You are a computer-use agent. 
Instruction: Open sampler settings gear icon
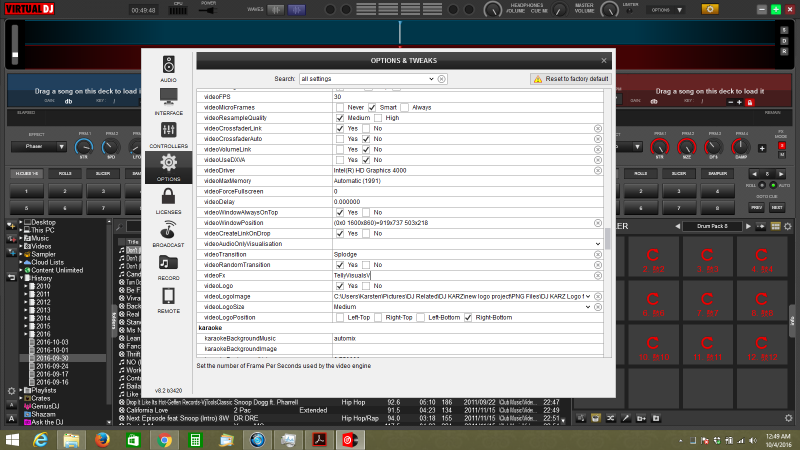pos(788,226)
